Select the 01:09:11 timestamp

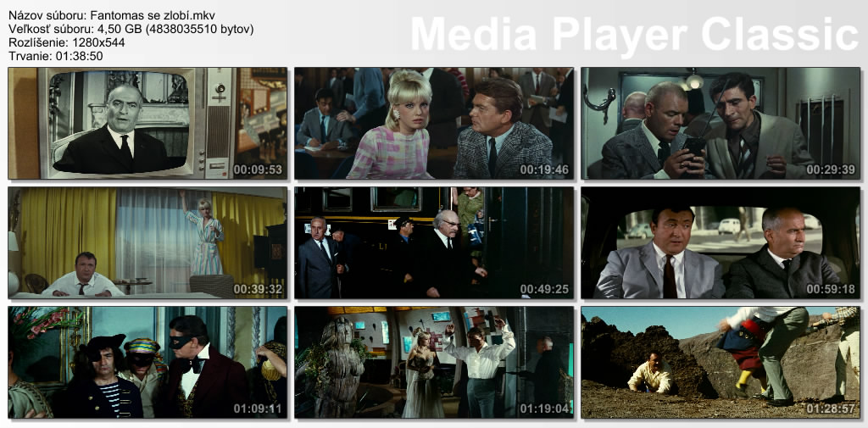pos(259,409)
